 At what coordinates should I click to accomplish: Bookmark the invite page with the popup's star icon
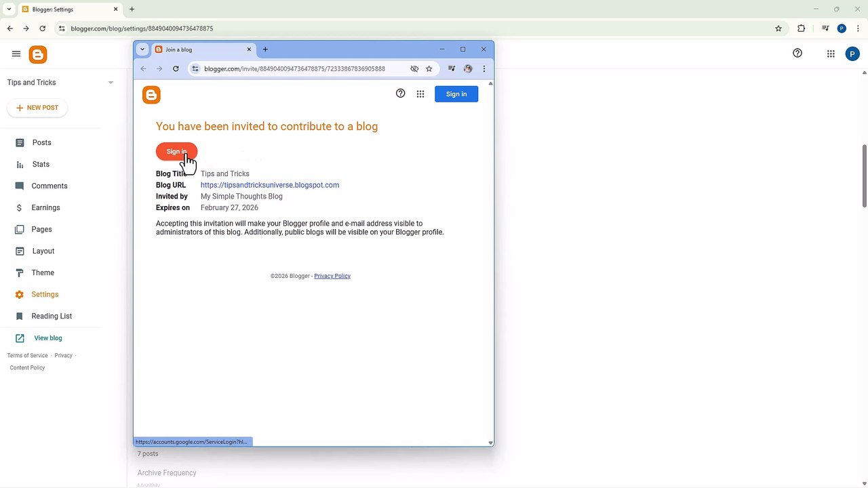[429, 68]
